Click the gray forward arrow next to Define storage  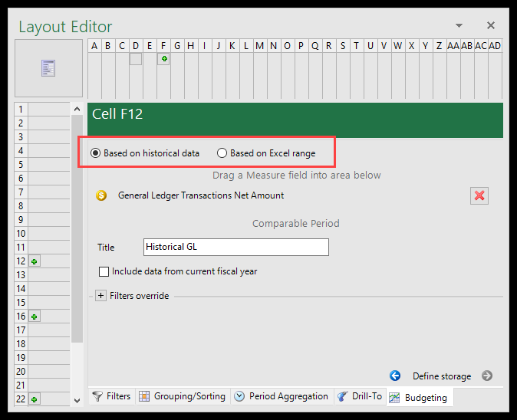487,376
